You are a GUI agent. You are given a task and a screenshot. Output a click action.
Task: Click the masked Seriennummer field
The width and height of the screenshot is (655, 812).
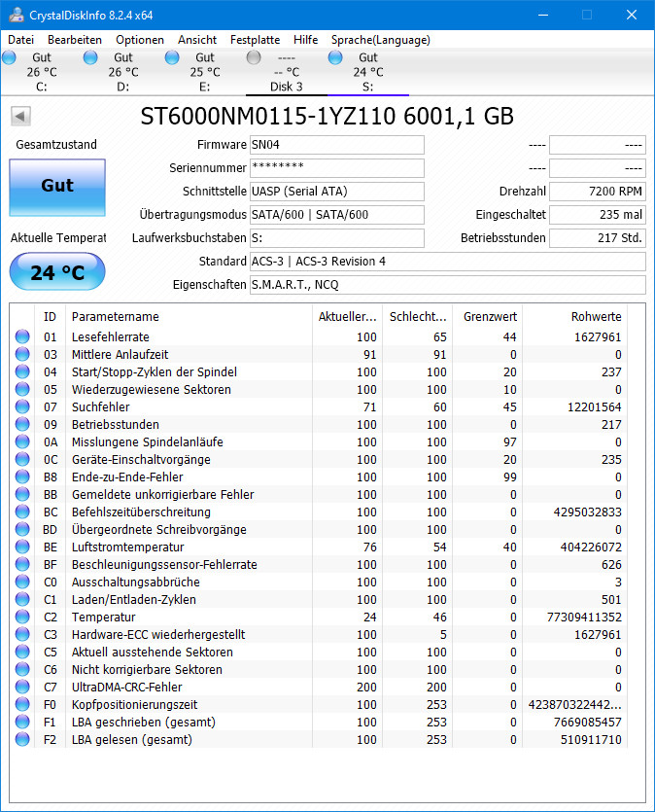[337, 168]
